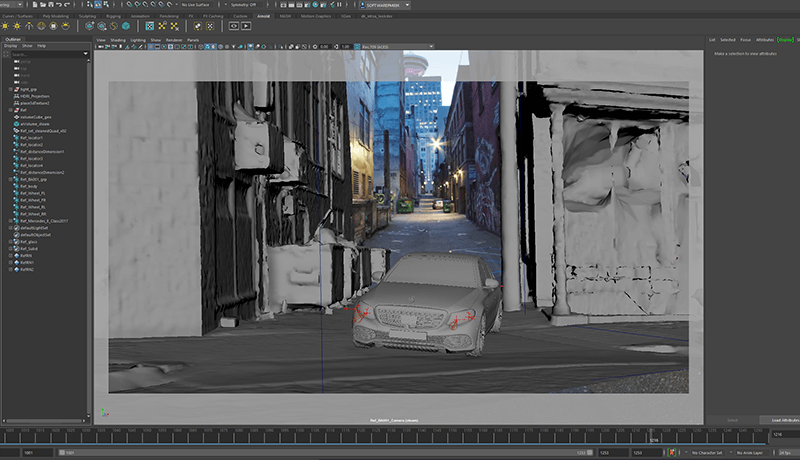Click the current frame marker on the timeline
The height and width of the screenshot is (460, 800).
click(x=654, y=439)
